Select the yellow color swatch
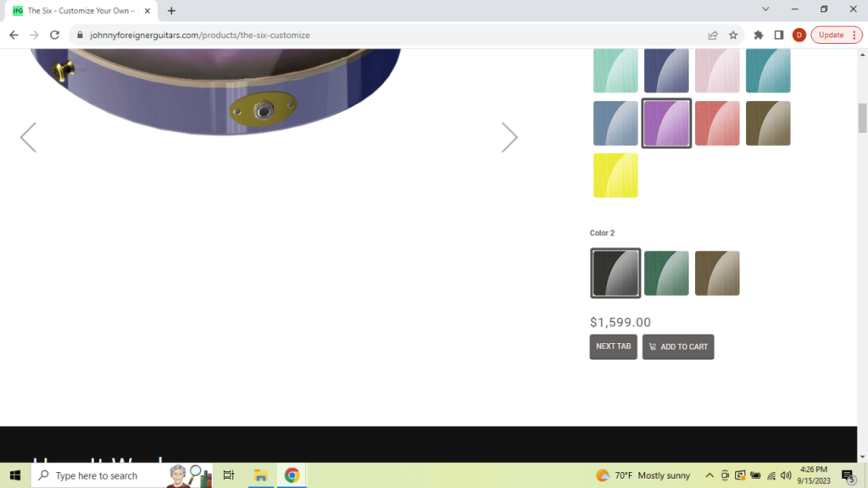The height and width of the screenshot is (488, 868). coord(615,175)
